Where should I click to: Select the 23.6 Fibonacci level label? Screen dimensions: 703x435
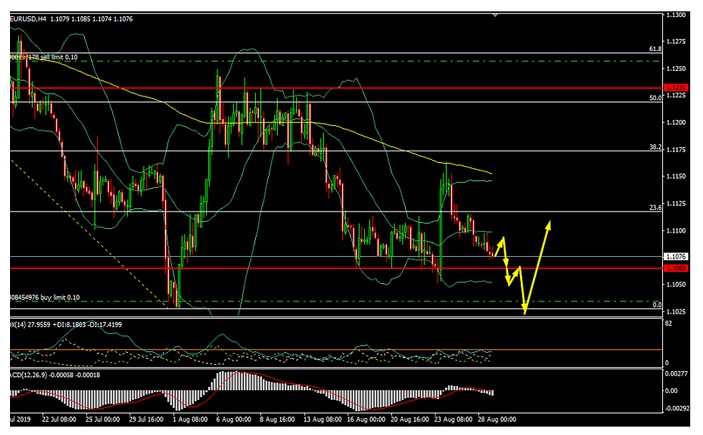tap(656, 208)
